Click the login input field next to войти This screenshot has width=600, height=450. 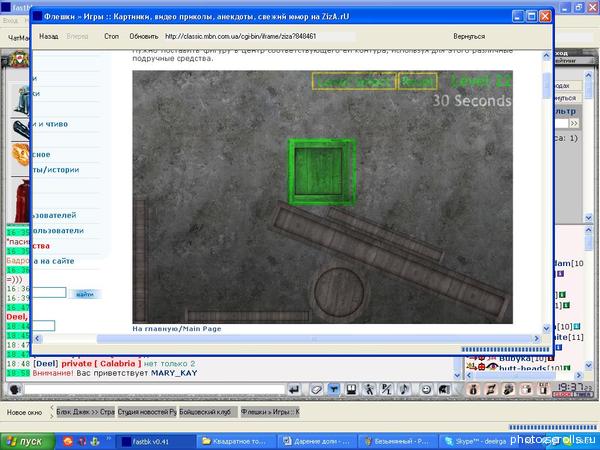coord(49,293)
